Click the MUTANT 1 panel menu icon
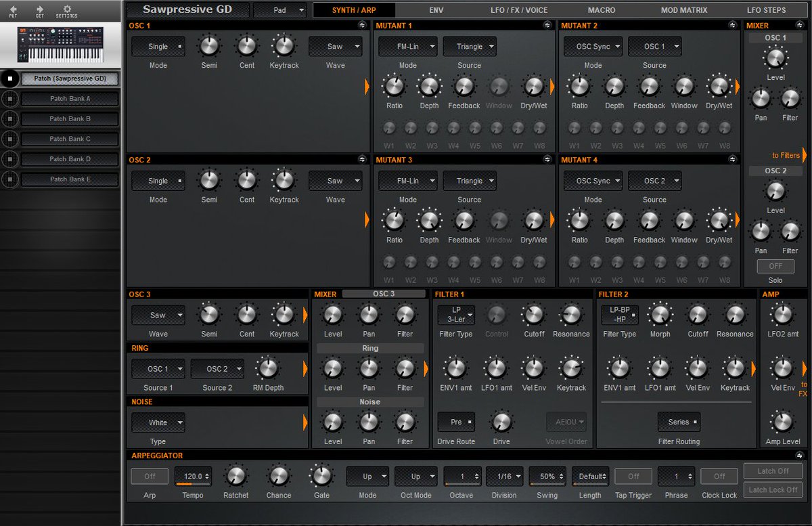This screenshot has height=526, width=812. tap(547, 25)
